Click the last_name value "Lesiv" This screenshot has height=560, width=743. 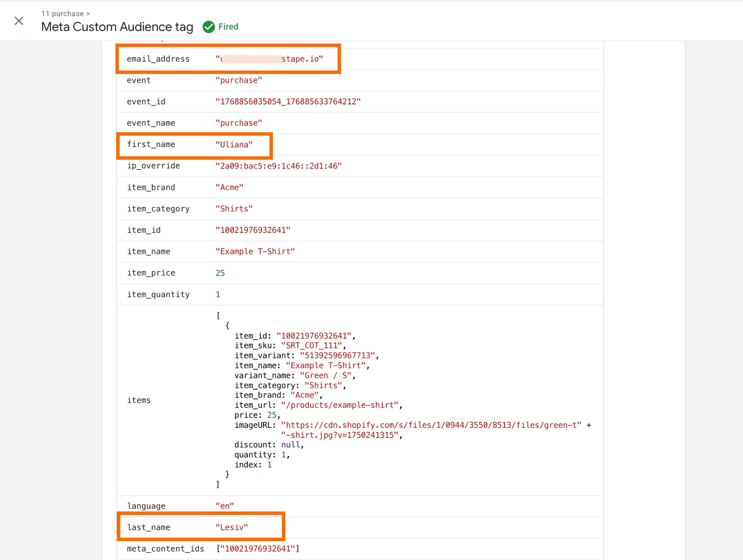coord(232,527)
